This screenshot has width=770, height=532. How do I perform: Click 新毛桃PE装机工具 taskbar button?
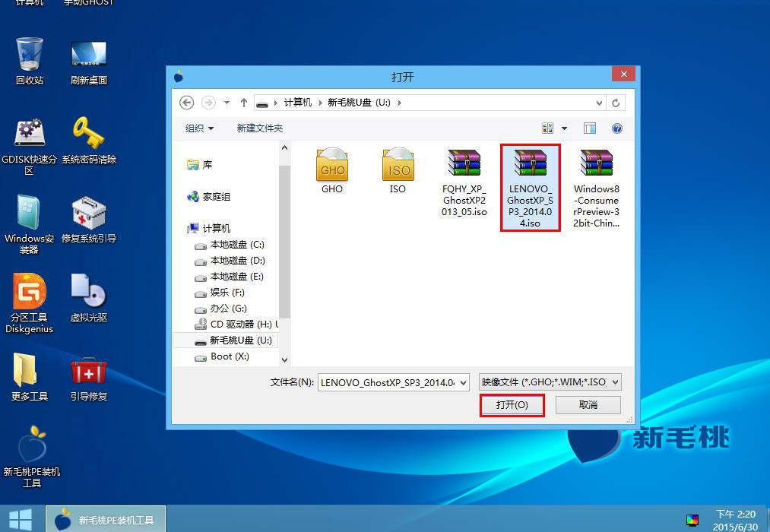point(106,520)
